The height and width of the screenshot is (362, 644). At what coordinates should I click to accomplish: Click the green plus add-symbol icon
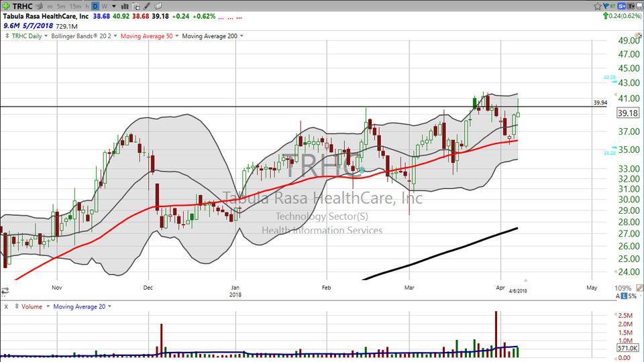pyautogui.click(x=6, y=6)
